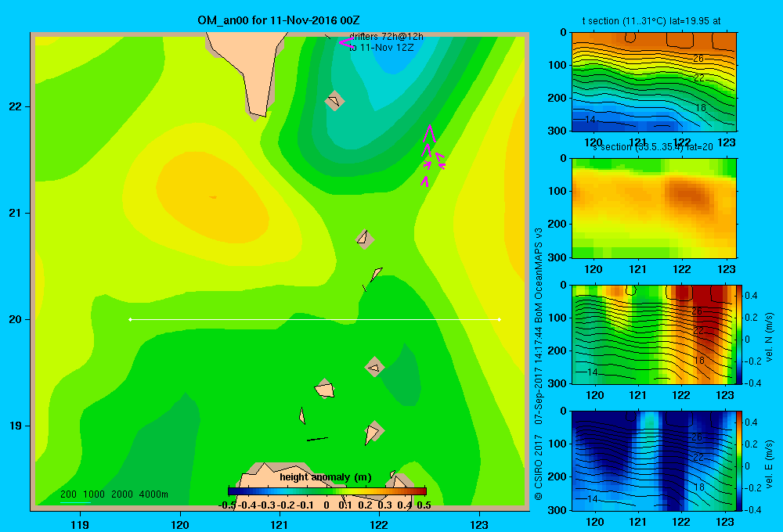Click latitude tick label 22 on main map
783x532 pixels.
(x=16, y=106)
